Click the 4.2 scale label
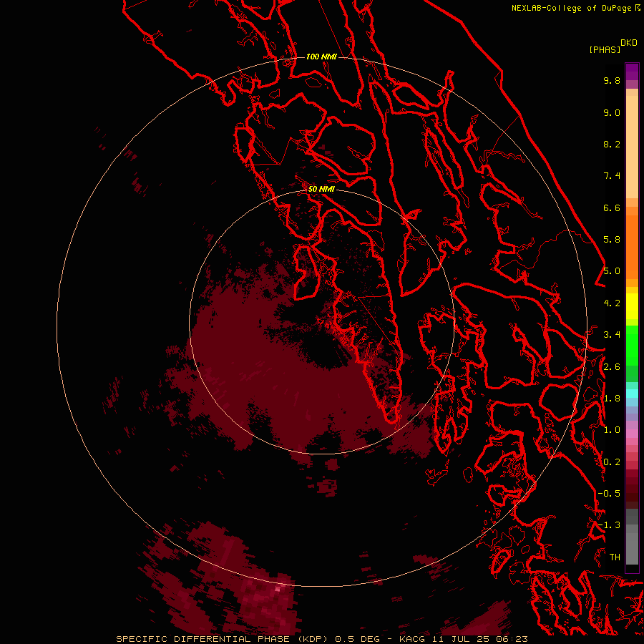Viewport: 644px width, 644px height. tap(612, 303)
